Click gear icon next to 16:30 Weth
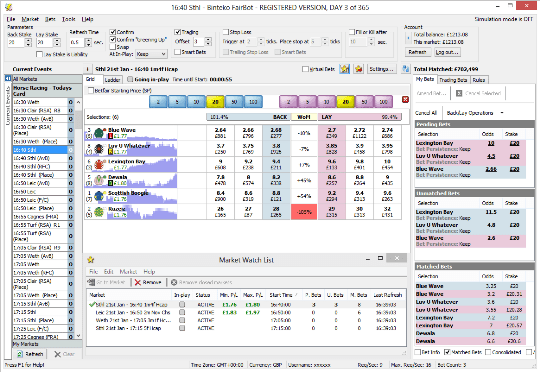This screenshot has width=540, height=372. point(71,102)
